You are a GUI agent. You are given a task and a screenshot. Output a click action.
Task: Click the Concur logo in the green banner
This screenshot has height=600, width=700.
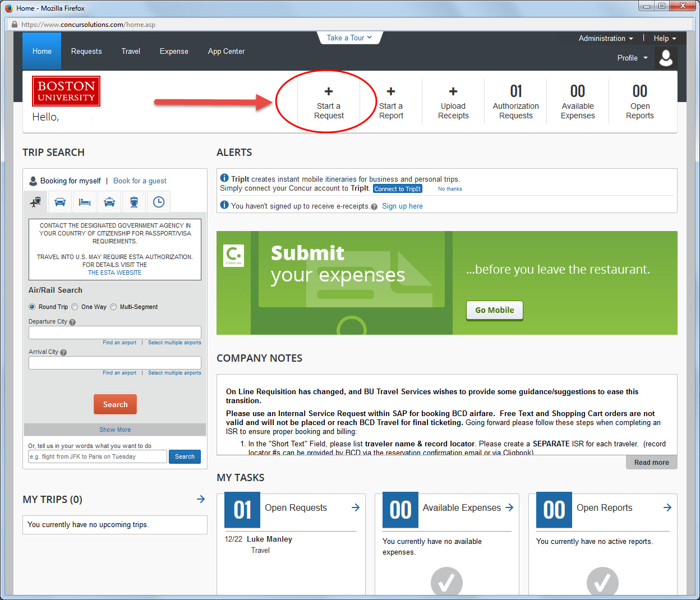click(x=233, y=256)
